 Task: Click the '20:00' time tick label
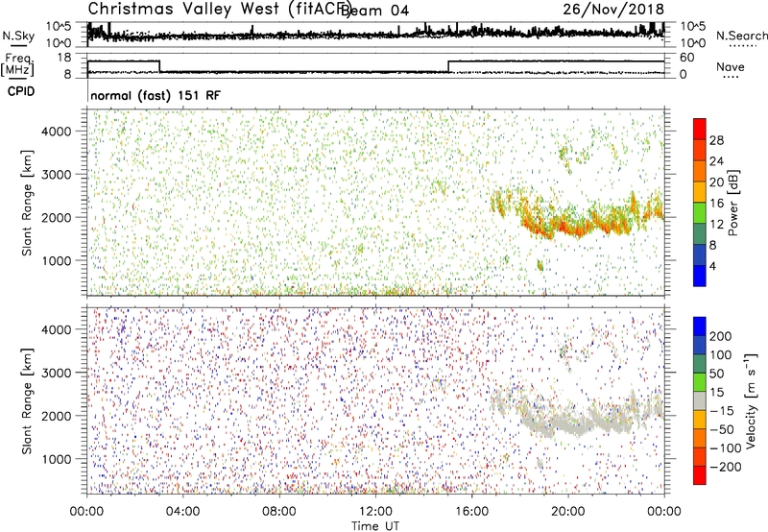pyautogui.click(x=567, y=512)
